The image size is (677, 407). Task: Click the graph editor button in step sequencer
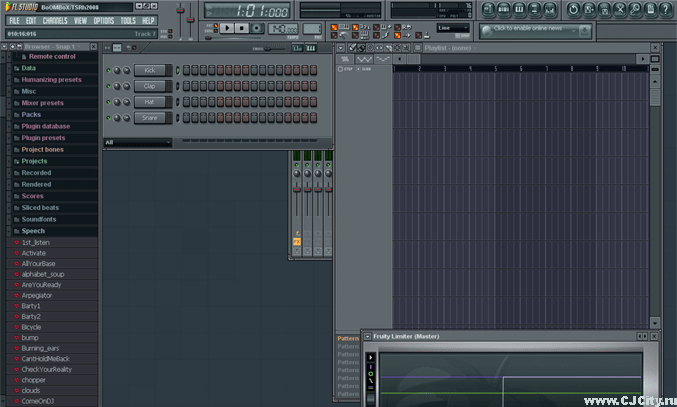coord(297,48)
